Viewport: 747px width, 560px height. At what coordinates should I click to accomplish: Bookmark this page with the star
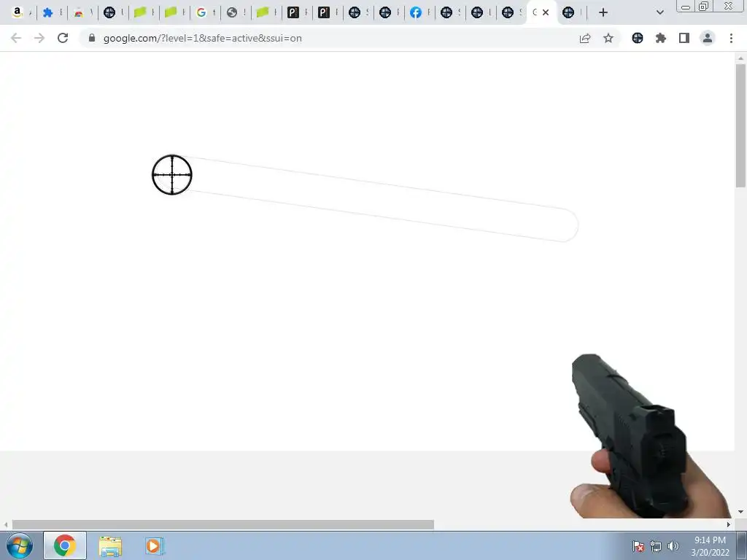click(608, 38)
